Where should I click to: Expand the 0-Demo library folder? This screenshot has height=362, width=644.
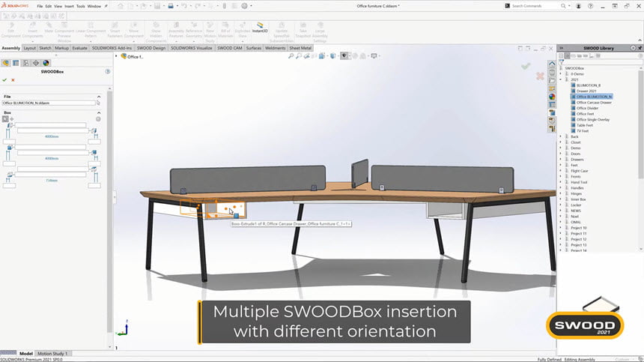[x=561, y=74]
